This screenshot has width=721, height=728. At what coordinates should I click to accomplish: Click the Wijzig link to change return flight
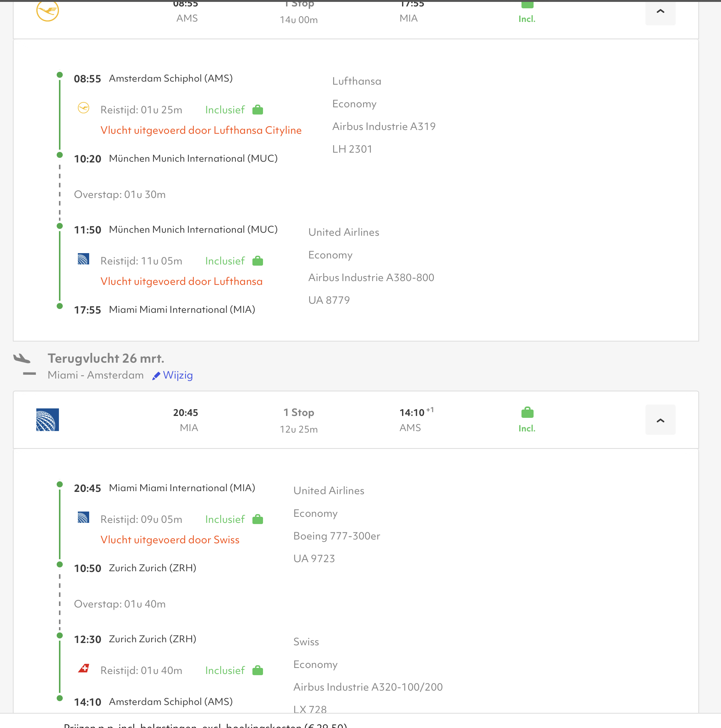(x=178, y=375)
